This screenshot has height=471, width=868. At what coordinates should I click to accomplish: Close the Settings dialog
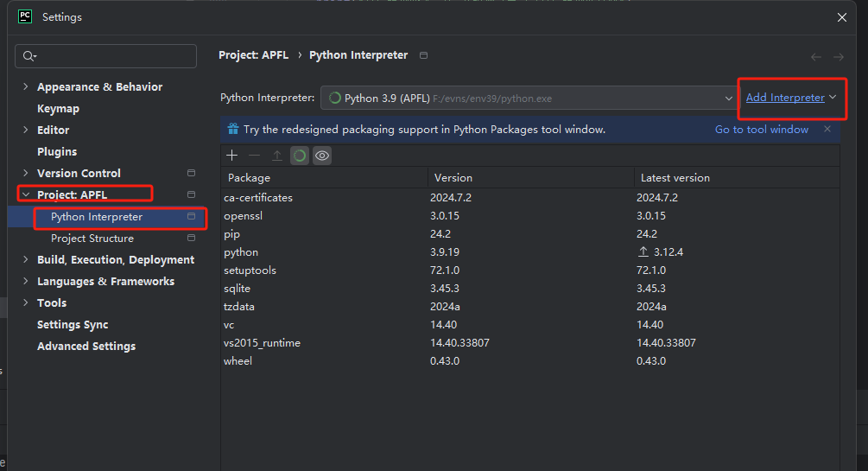842,17
